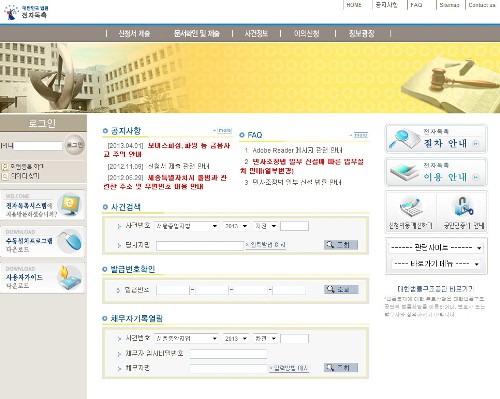Open the notice dated 2012.11.06
Viewport: 500px width, 399px height.
pos(159,166)
